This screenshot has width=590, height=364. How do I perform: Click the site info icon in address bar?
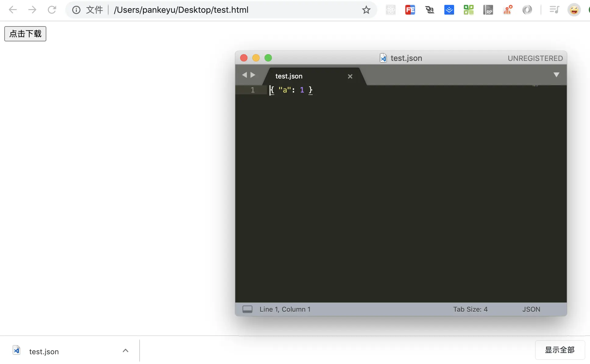pyautogui.click(x=76, y=10)
